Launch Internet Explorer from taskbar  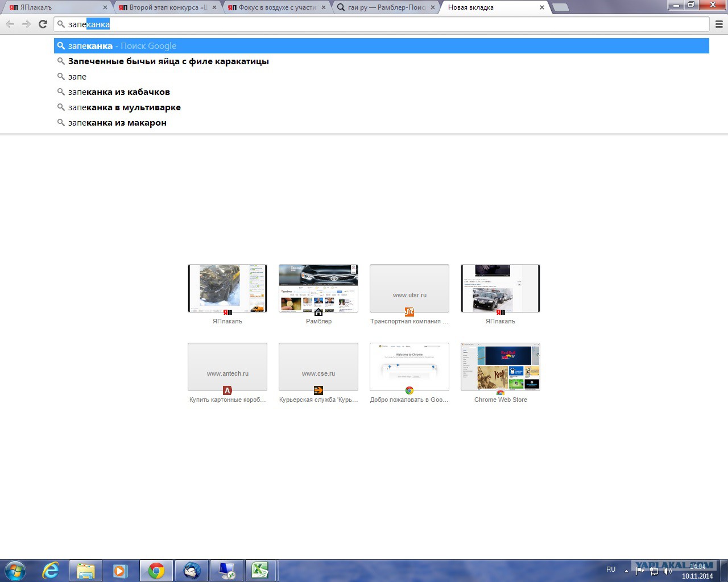tap(51, 571)
